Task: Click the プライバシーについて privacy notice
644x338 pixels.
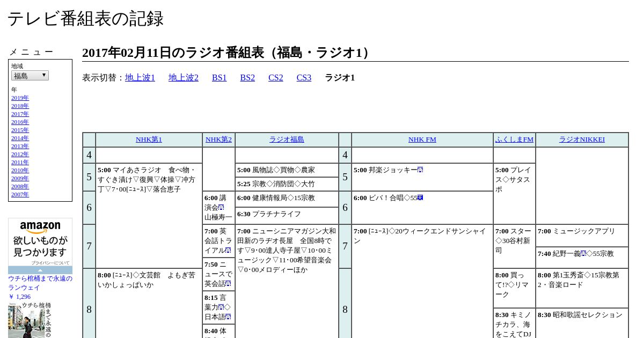Action: pos(50,263)
